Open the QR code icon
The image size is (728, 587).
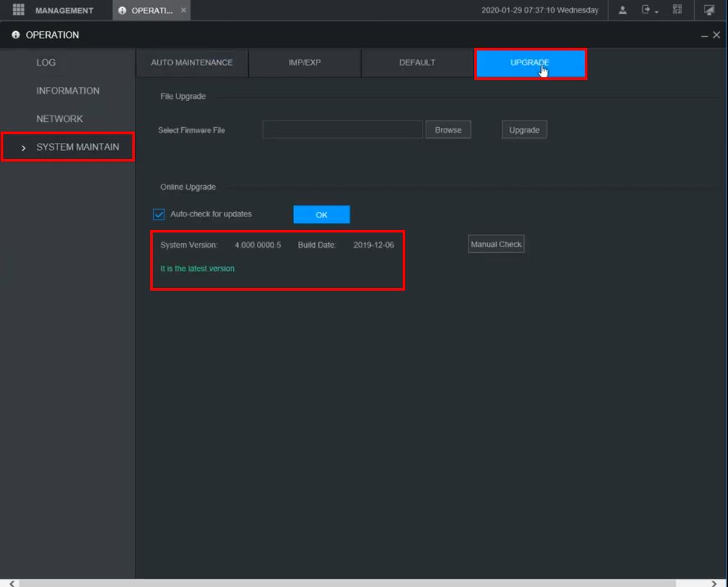click(x=678, y=10)
